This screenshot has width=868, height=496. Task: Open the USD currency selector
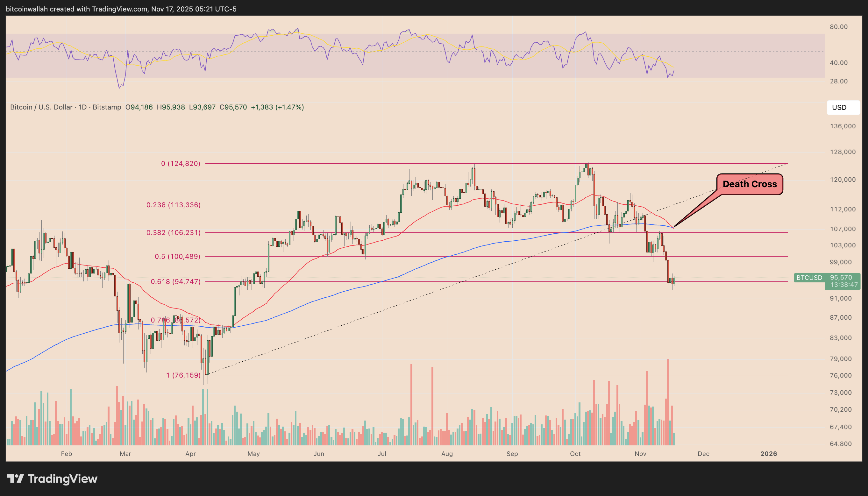(x=843, y=108)
